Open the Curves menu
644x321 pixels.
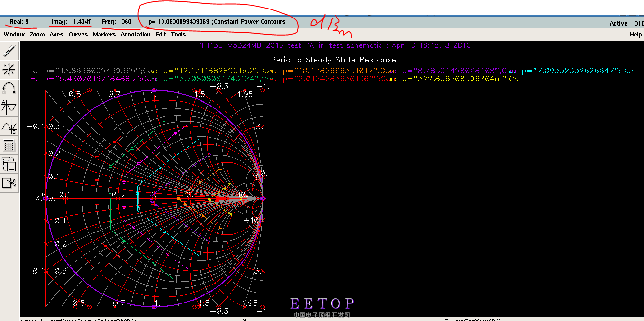click(x=78, y=35)
